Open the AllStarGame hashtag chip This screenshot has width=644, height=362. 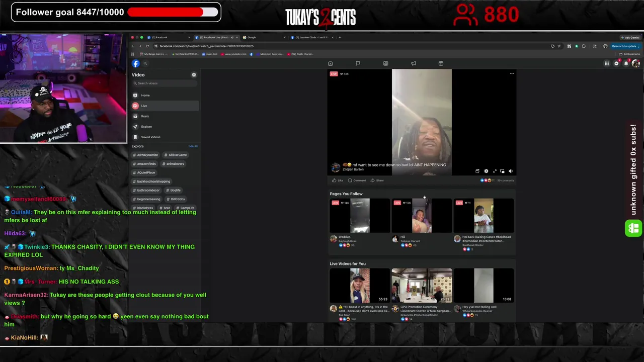pos(176,155)
